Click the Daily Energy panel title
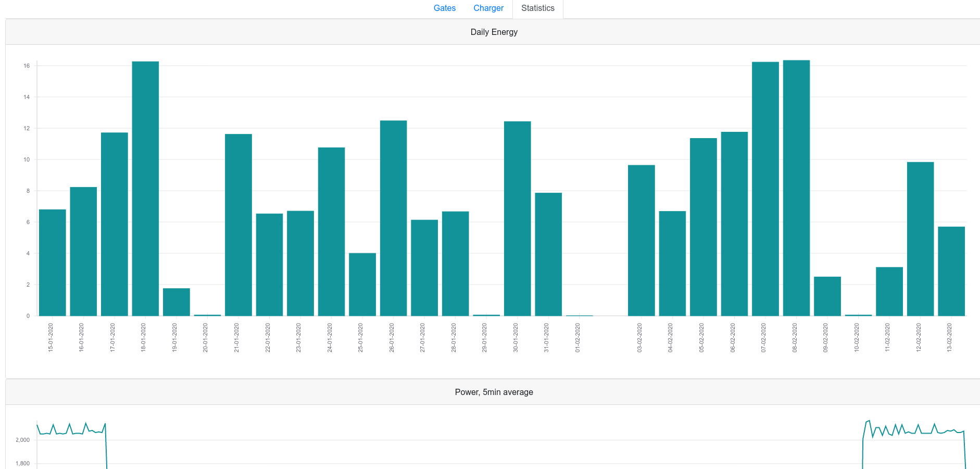Viewport: 980px width, 469px height. pos(494,32)
